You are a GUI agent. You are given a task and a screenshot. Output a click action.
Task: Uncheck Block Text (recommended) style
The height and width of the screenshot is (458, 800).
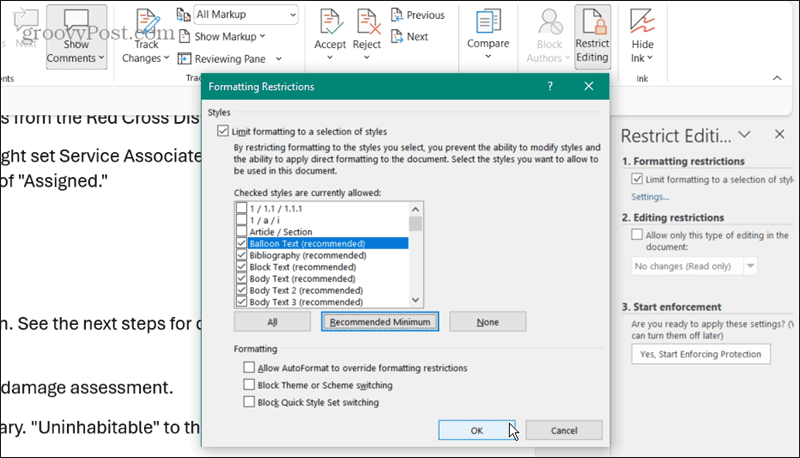click(241, 267)
